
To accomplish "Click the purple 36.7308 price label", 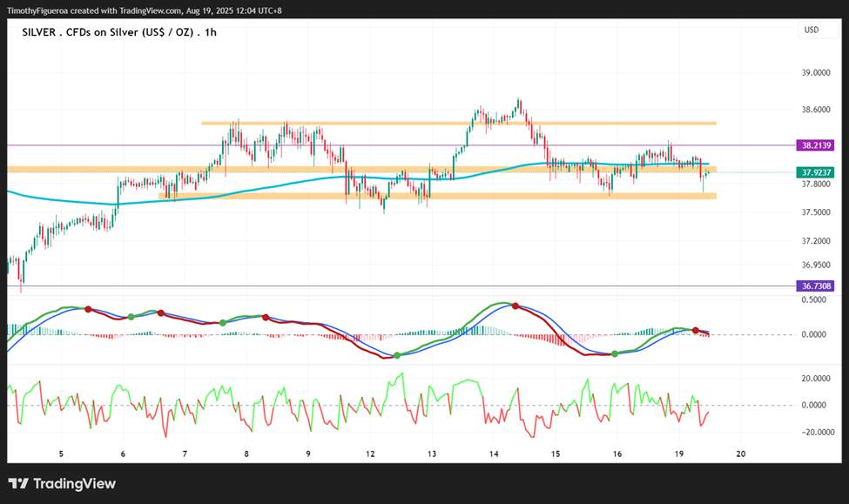I will [x=815, y=286].
